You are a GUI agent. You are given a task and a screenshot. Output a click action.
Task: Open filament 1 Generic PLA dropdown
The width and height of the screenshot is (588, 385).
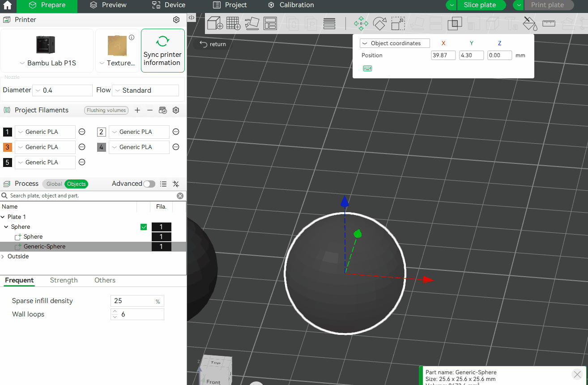45,132
